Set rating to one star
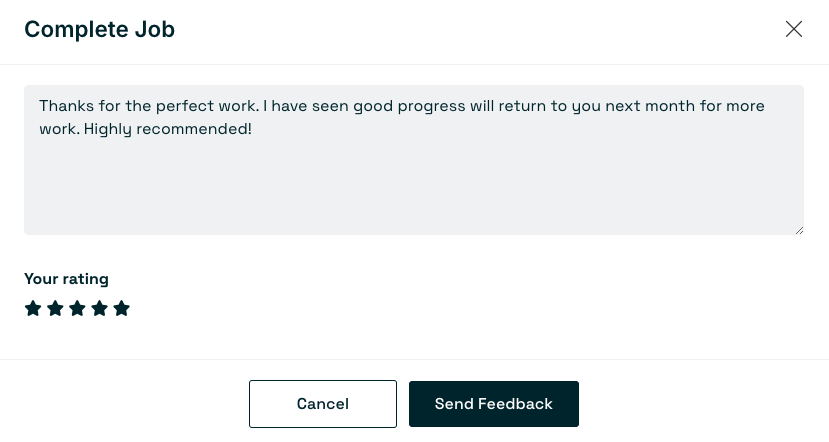 click(x=33, y=308)
